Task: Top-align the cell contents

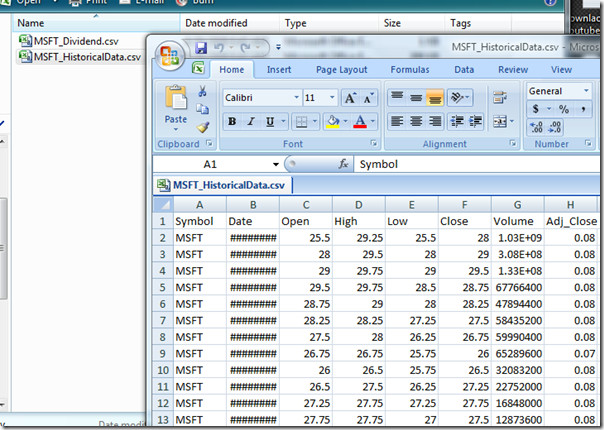Action: point(397,97)
